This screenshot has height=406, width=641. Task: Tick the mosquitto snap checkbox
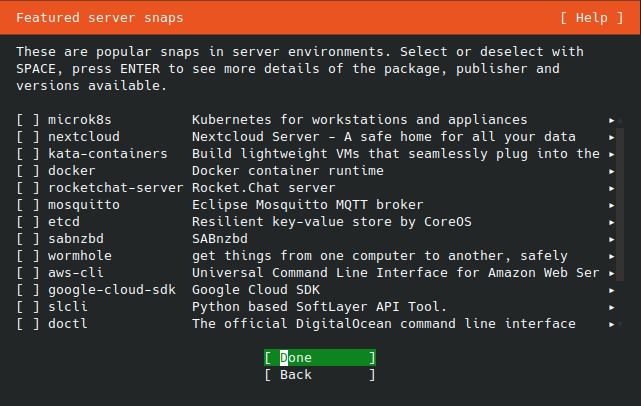[x=28, y=205]
